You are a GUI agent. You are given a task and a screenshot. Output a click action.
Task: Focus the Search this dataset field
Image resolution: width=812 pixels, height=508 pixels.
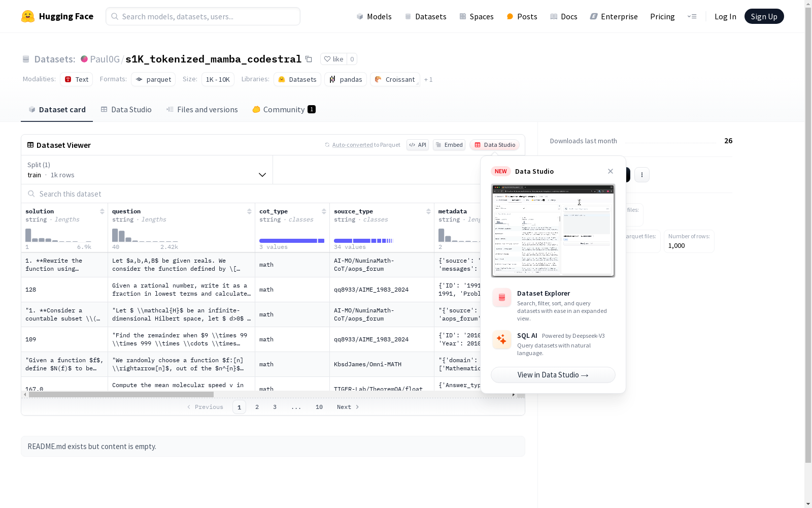pos(251,194)
